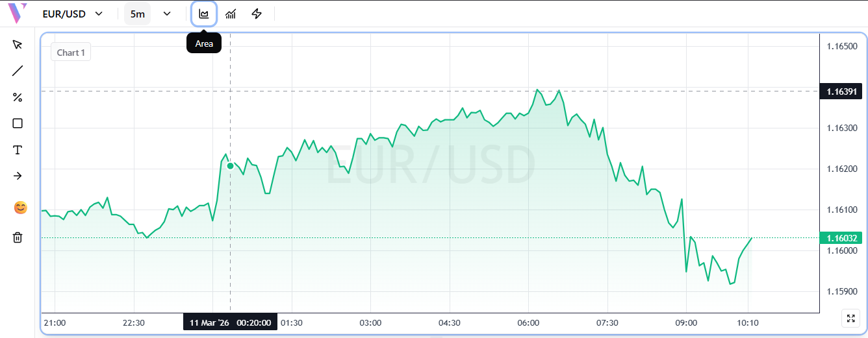Click the app logo in top-left
The width and height of the screenshot is (868, 338).
(x=18, y=13)
